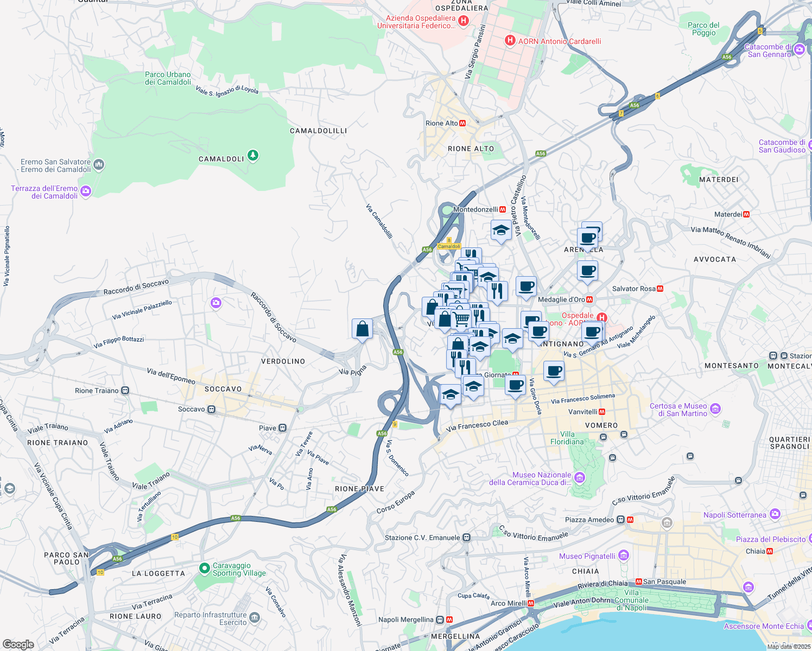Click the Museo Nazionale della Ceramica museum icon
Viewport: 812px width, 651px height.
point(580,477)
